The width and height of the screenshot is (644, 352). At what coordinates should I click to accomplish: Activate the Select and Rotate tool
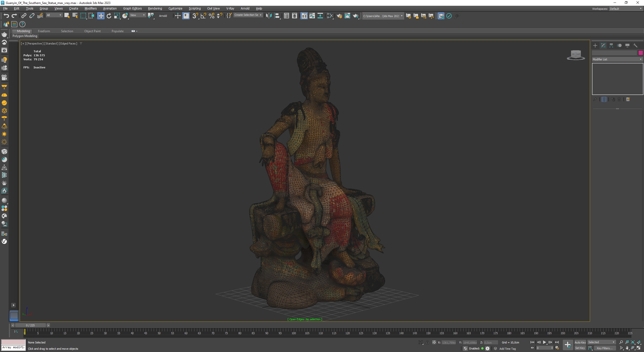coord(109,16)
